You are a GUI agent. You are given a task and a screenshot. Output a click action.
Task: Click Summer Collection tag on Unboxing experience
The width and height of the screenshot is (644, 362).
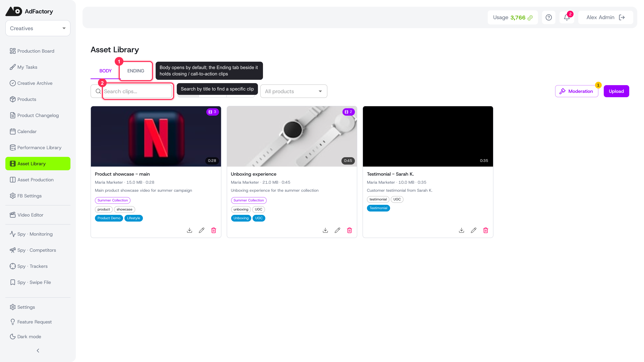[x=249, y=200]
